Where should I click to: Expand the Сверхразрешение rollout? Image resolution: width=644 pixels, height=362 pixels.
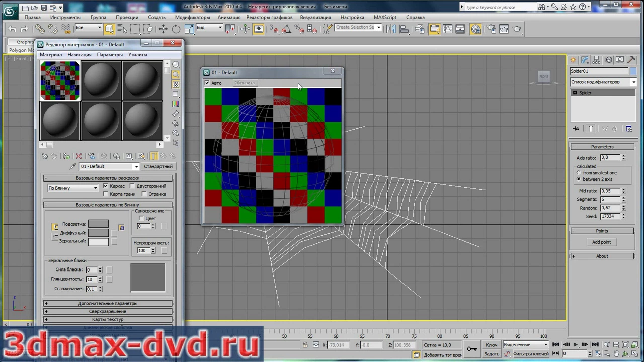click(x=108, y=312)
